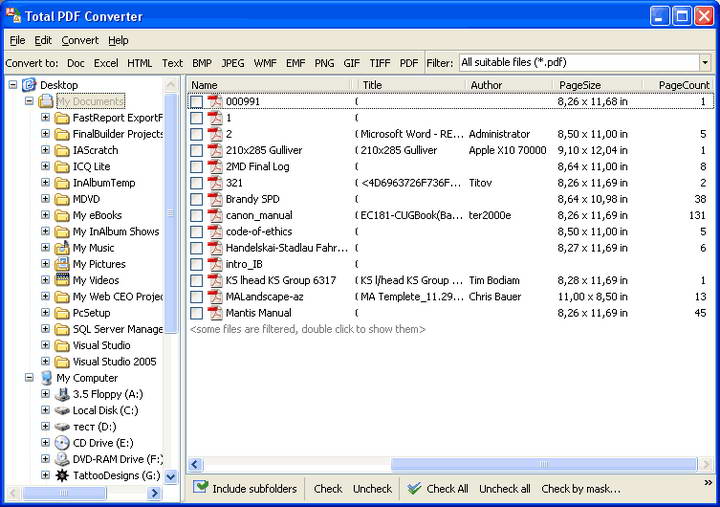Click the ICQ Lite folder icon
720x507 pixels.
pyautogui.click(x=62, y=167)
